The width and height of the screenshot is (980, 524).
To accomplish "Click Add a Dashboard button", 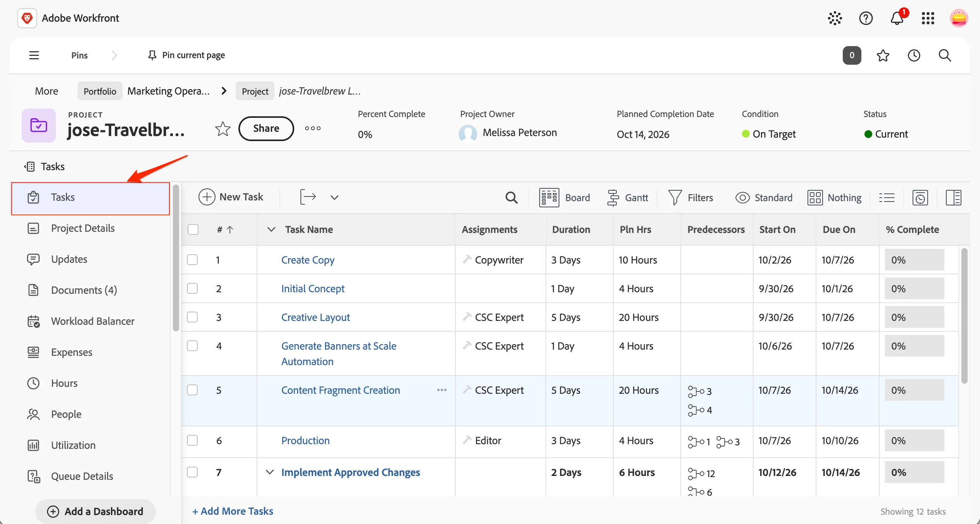I will (x=95, y=512).
